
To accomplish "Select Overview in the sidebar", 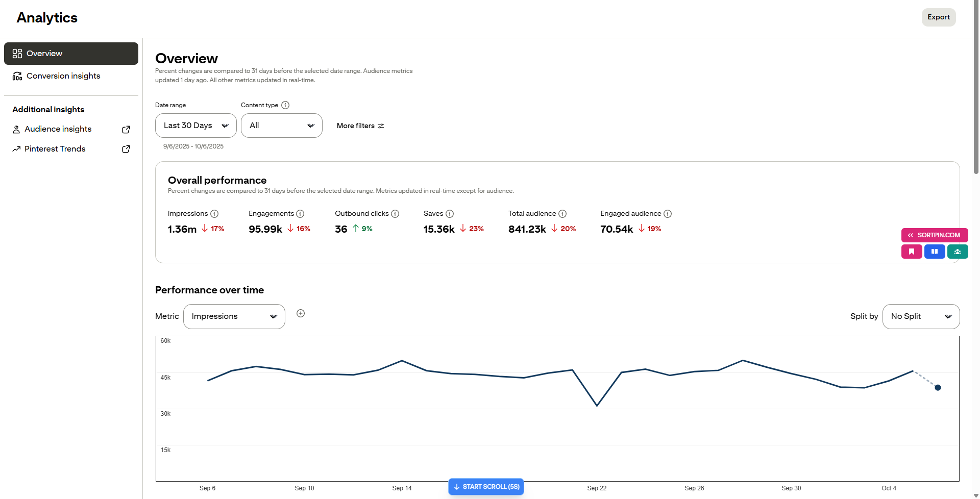I will pos(71,54).
